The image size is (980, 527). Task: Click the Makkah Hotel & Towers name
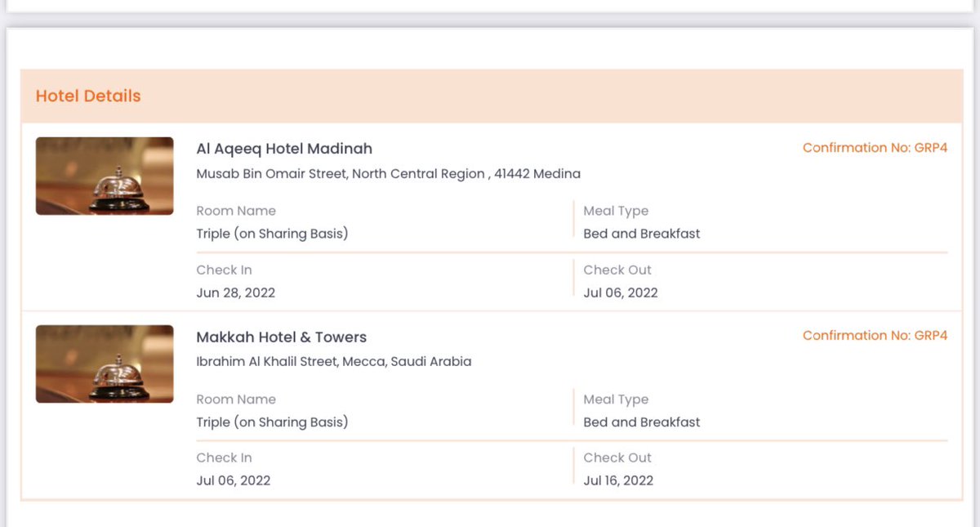pyautogui.click(x=282, y=337)
